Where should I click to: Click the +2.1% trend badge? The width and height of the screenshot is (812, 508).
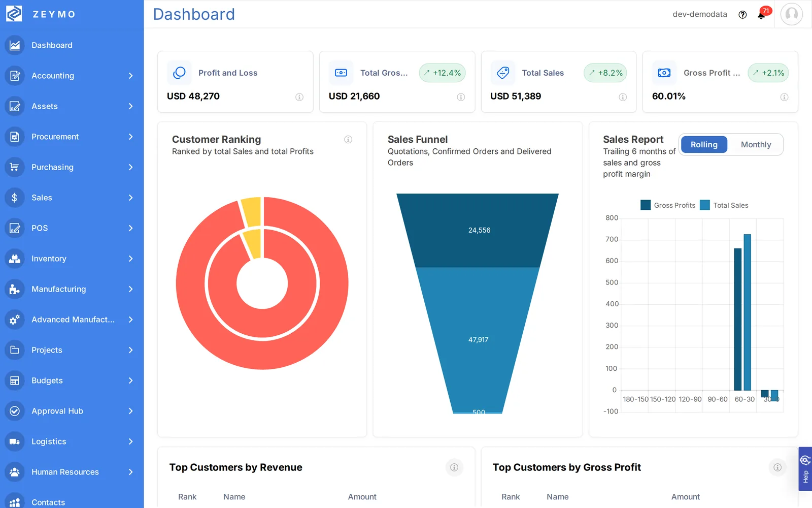click(768, 73)
